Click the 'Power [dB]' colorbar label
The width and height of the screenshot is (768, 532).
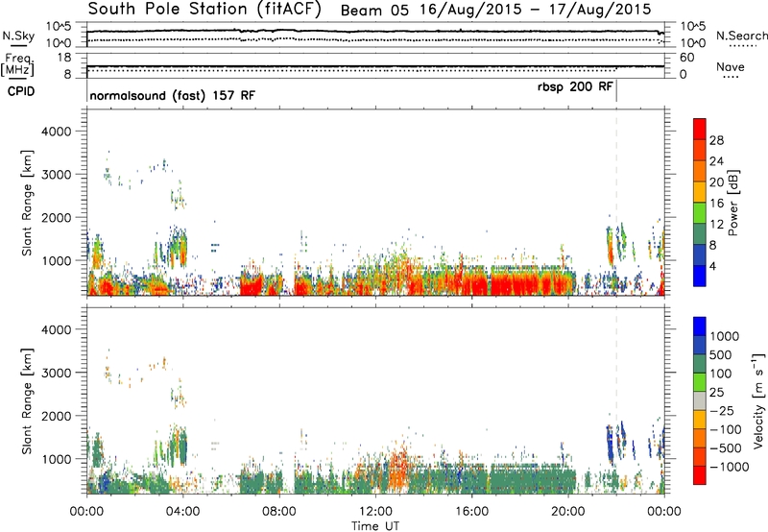point(732,203)
